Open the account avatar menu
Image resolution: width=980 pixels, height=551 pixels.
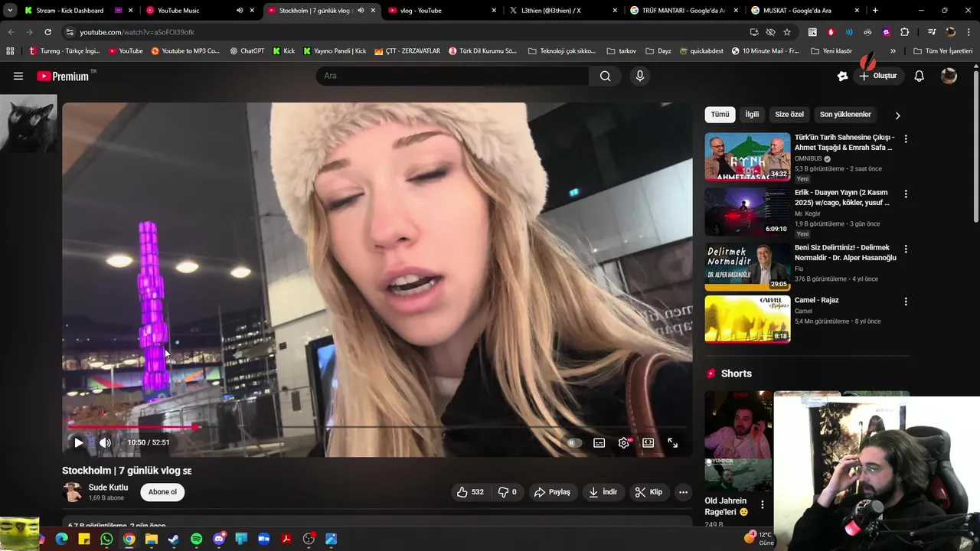[949, 76]
